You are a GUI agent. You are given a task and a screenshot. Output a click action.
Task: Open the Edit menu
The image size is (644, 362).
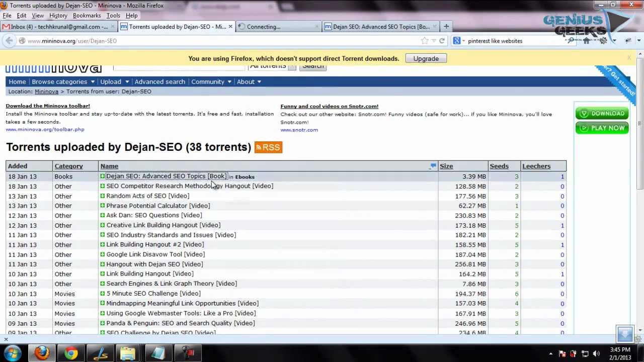click(22, 16)
